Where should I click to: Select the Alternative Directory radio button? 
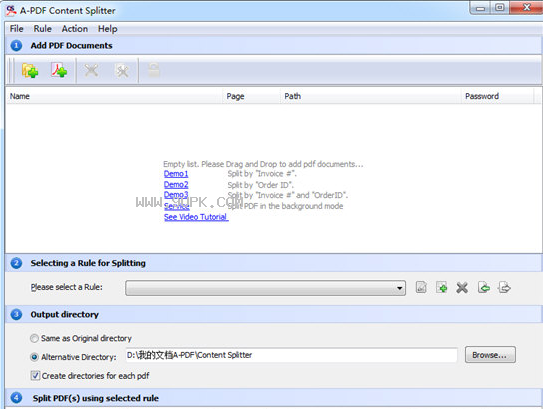[34, 357]
